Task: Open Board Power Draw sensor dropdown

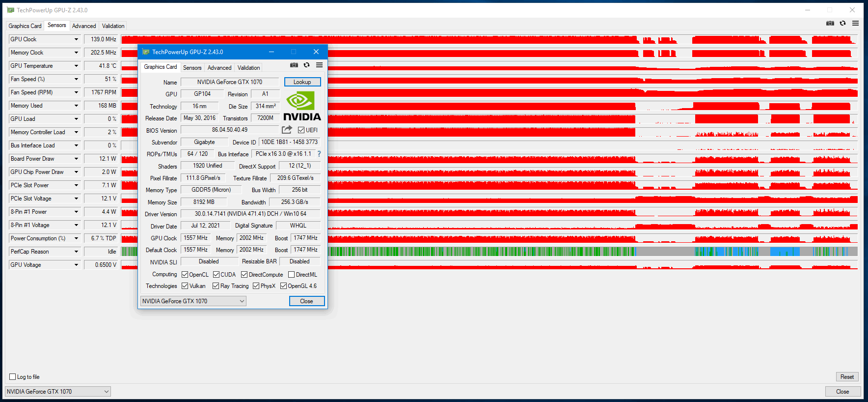Action: tap(76, 159)
